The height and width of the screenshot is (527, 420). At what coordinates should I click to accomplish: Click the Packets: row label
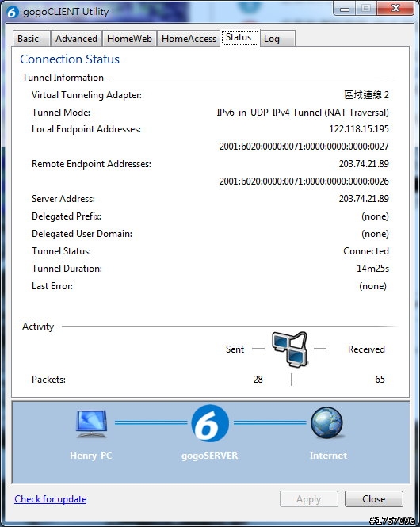pyautogui.click(x=48, y=380)
